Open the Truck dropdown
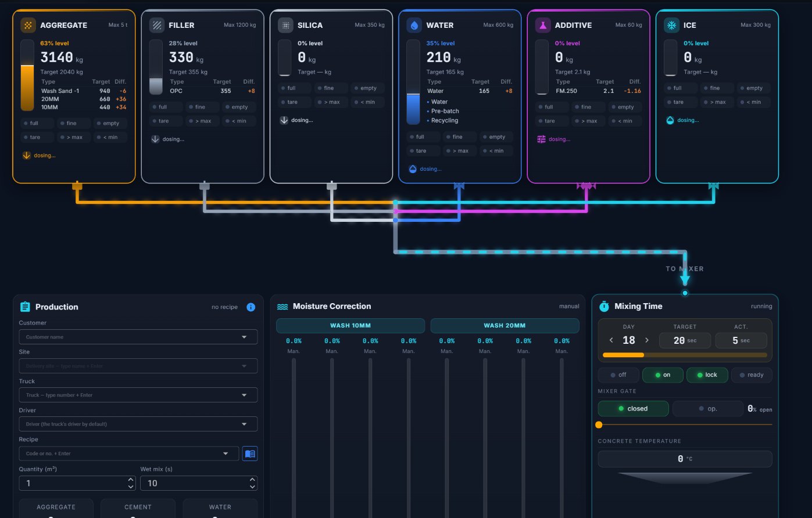The height and width of the screenshot is (518, 812). pyautogui.click(x=138, y=395)
